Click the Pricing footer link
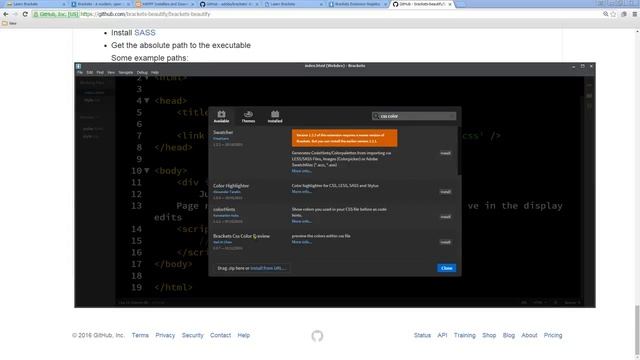The image size is (640, 360). click(x=553, y=335)
